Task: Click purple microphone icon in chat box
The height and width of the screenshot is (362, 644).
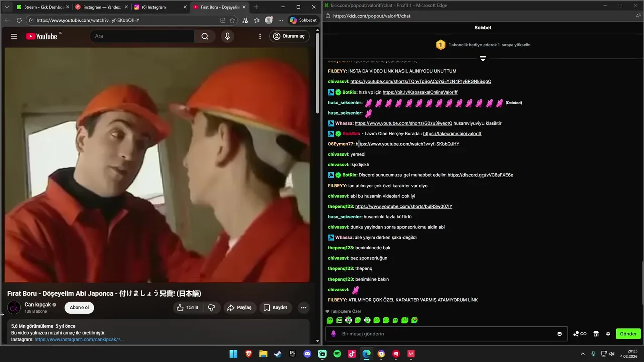Action: pyautogui.click(x=333, y=334)
